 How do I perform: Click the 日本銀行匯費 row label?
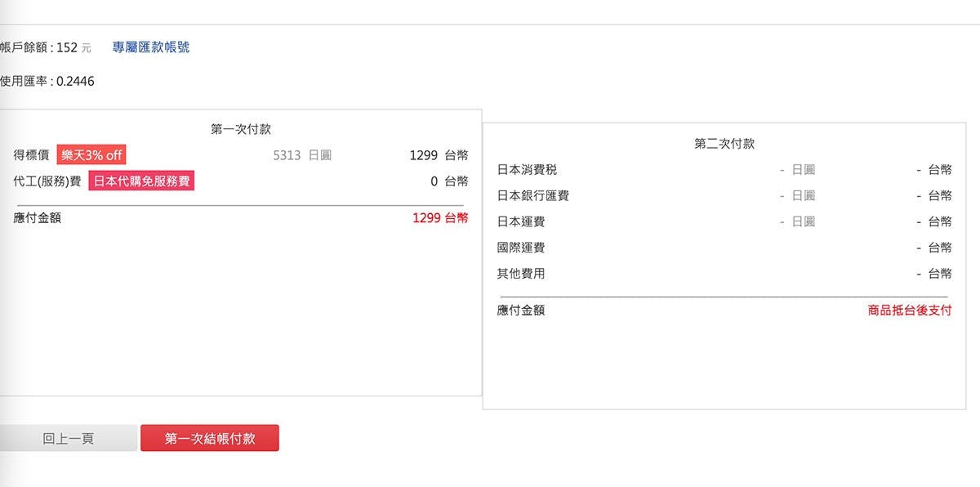click(x=533, y=196)
